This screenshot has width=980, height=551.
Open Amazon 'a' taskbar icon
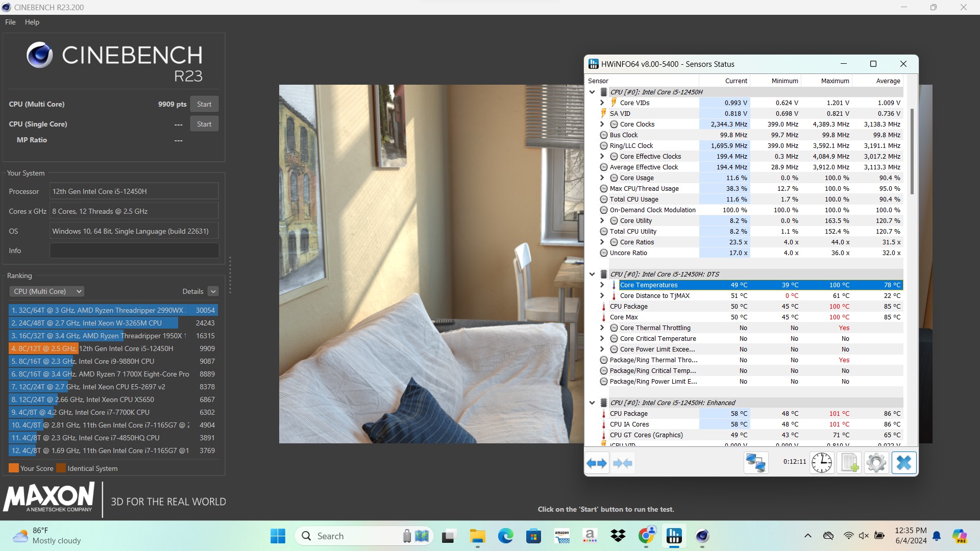click(590, 536)
